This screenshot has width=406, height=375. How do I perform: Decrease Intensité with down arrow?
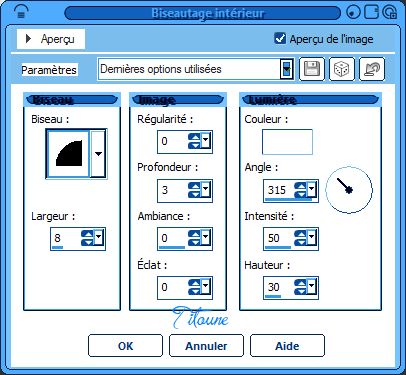pos(300,242)
